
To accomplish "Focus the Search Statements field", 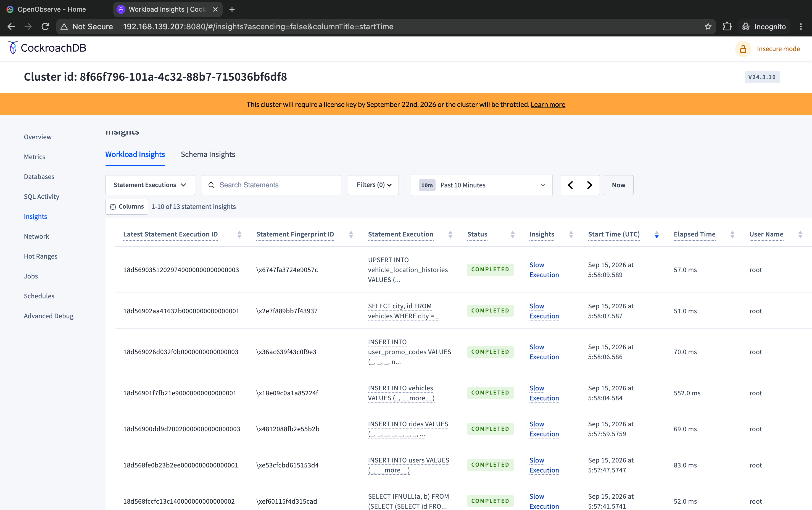I will click(271, 185).
